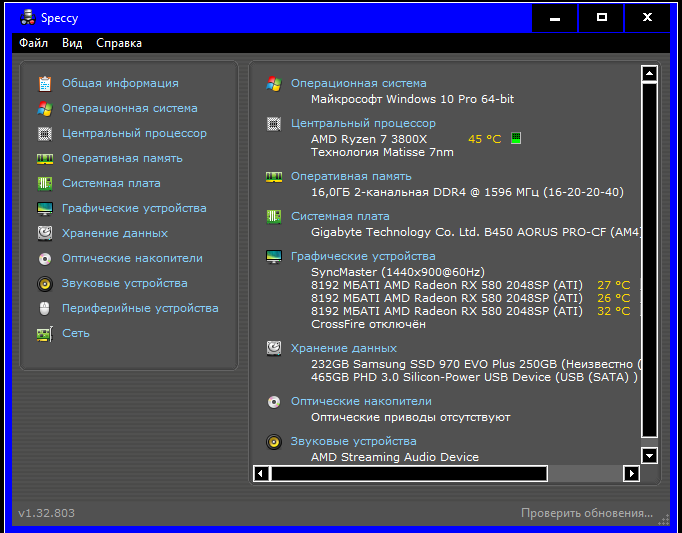Click the Windows flag icon in summary panel
Viewport: 682px width, 533px height.
tap(274, 84)
